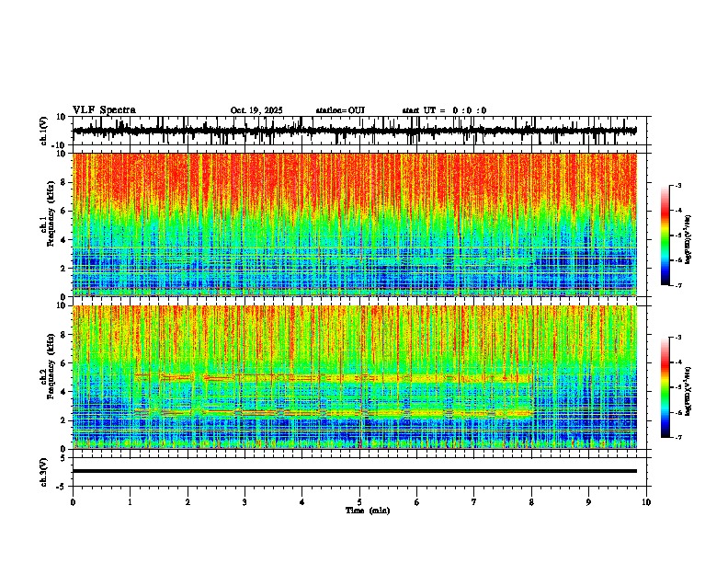Click the '-7' label on ch.2 colorbar
The height and width of the screenshot is (563, 728).
click(678, 437)
